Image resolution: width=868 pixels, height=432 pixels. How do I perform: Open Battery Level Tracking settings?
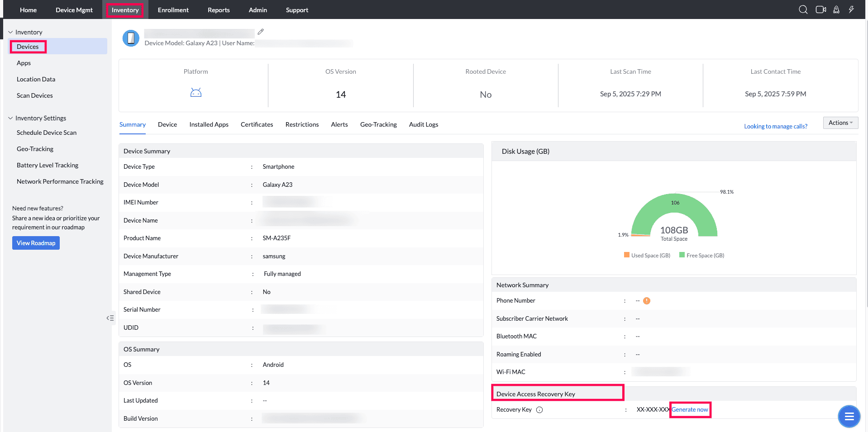coord(48,165)
